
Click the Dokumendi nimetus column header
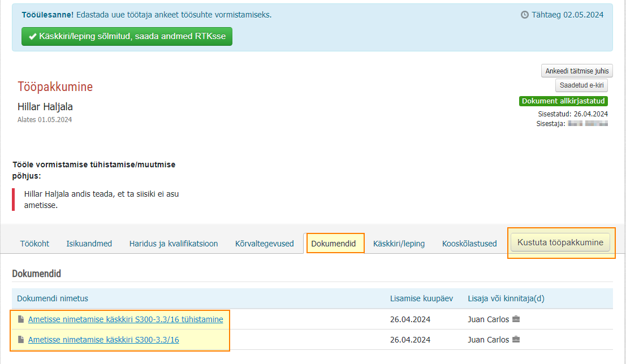point(52,298)
